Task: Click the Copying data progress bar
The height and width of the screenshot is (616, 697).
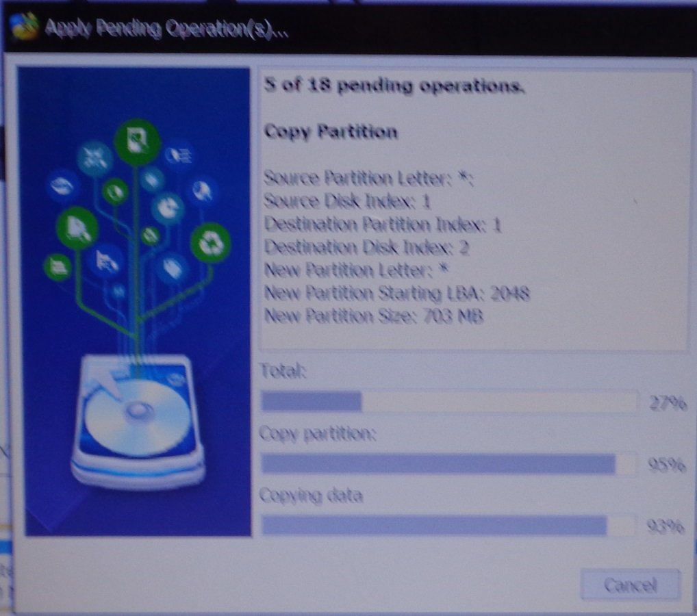Action: coord(448,526)
